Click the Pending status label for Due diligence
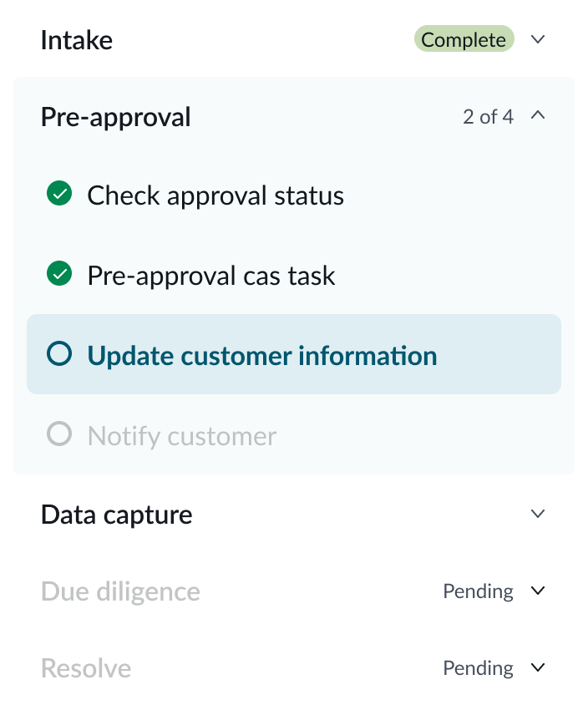Screen dimensions: 588x705 coord(478,591)
